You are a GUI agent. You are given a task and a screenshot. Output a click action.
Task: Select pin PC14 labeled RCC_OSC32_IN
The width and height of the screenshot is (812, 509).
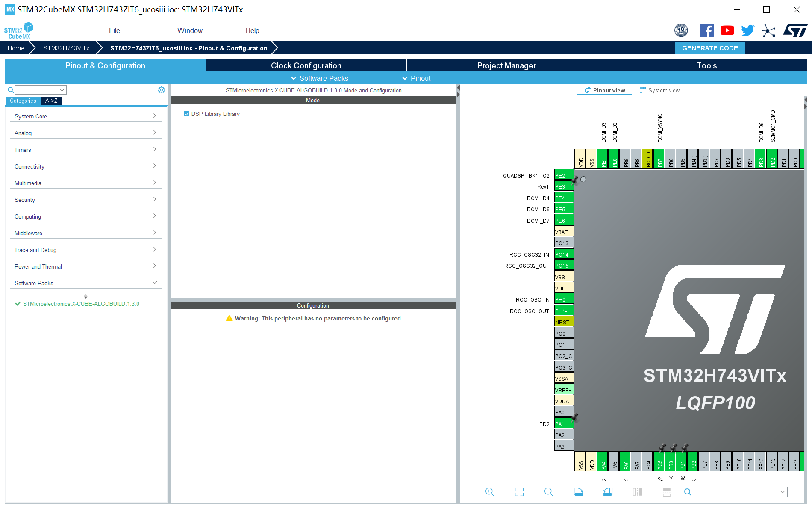[564, 254]
